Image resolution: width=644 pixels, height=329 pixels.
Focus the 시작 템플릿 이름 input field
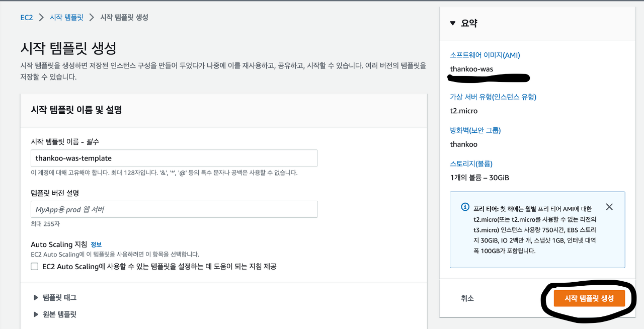pos(174,158)
